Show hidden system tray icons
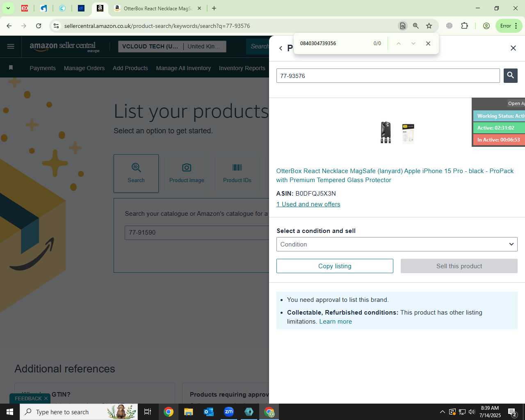The height and width of the screenshot is (420, 525). 442,412
